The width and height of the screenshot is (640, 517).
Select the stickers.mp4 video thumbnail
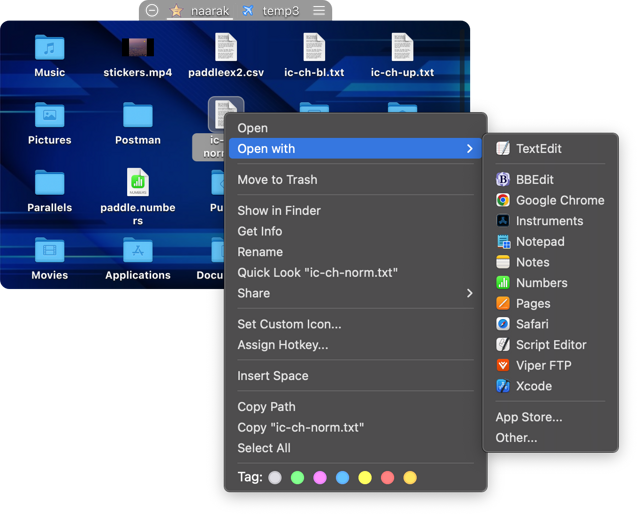click(x=138, y=47)
